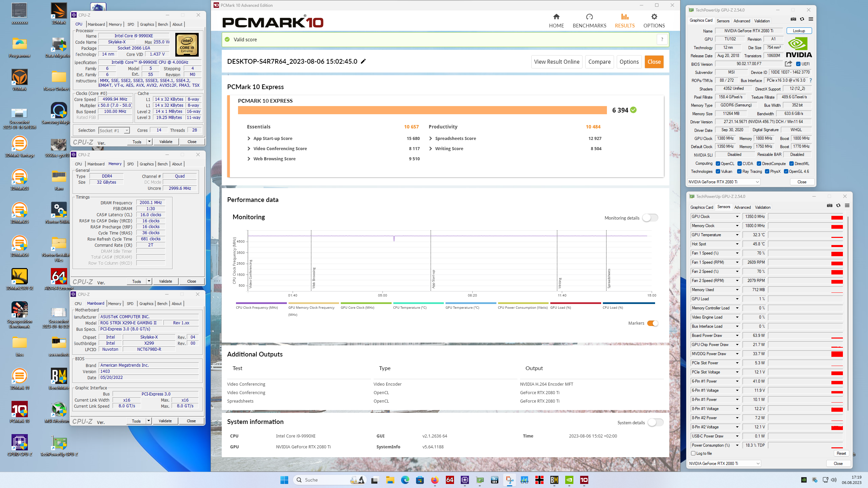Screen dimensions: 868x488
Task: Open PCMark 10 Home page icon
Action: tap(556, 17)
